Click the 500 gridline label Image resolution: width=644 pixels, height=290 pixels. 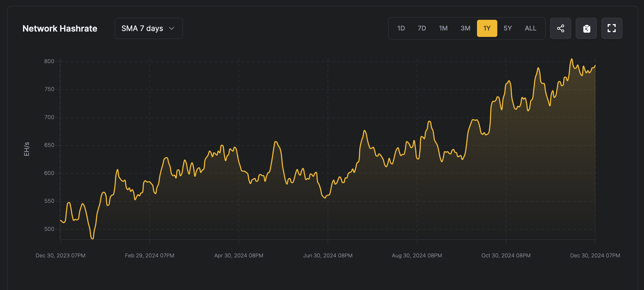point(49,229)
